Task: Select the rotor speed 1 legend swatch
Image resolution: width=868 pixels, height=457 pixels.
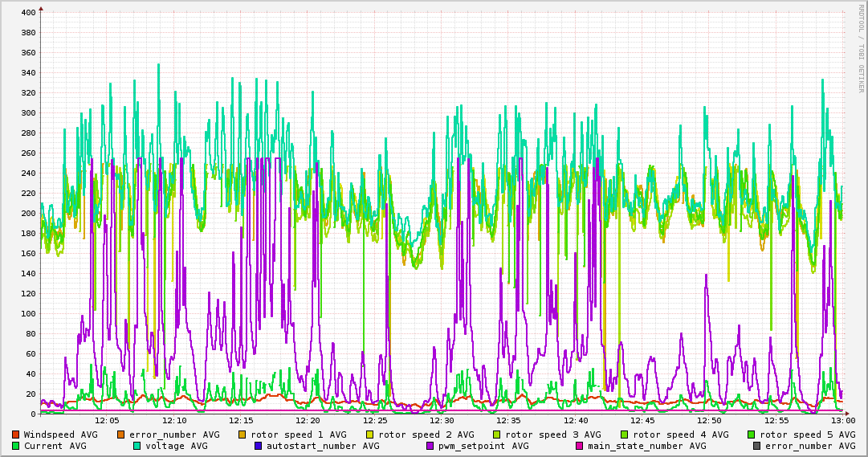Action: click(242, 435)
